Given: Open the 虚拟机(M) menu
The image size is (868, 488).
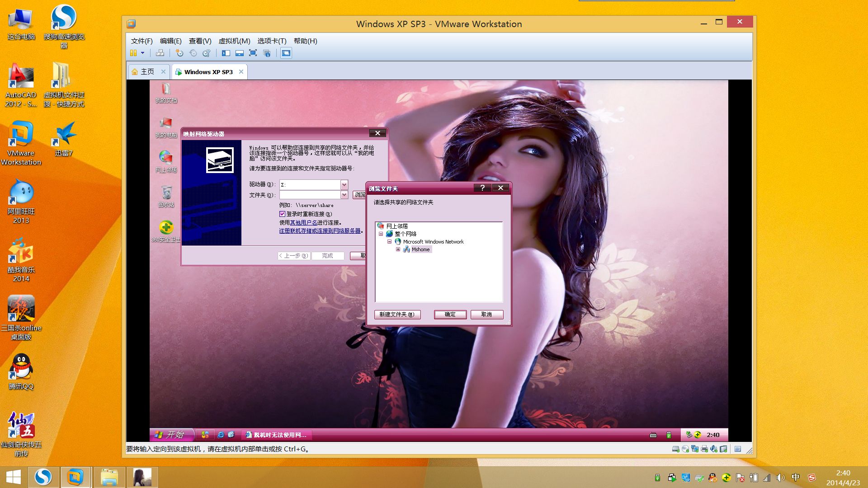Looking at the screenshot, I should (x=234, y=41).
